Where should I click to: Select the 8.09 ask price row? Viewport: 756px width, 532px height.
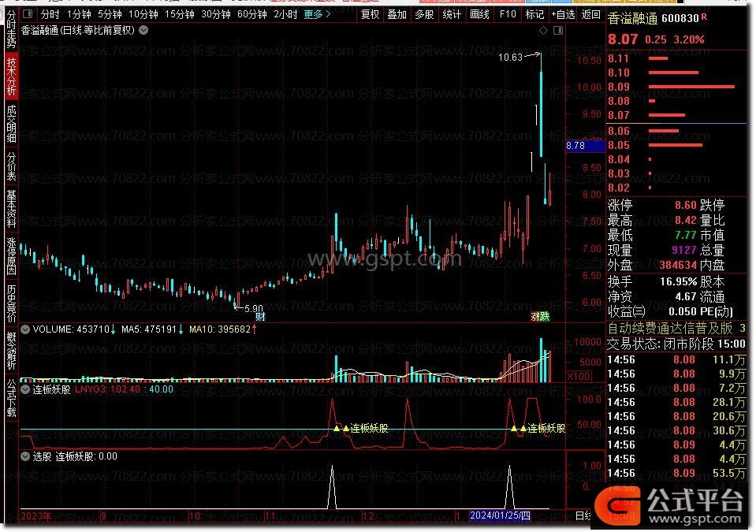click(x=676, y=87)
